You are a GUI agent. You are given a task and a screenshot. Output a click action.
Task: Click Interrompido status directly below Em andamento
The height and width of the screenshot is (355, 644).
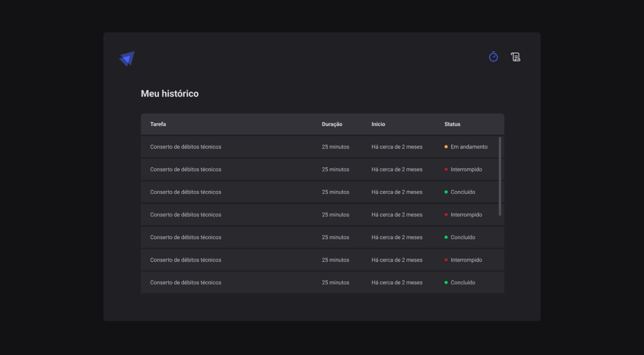466,169
